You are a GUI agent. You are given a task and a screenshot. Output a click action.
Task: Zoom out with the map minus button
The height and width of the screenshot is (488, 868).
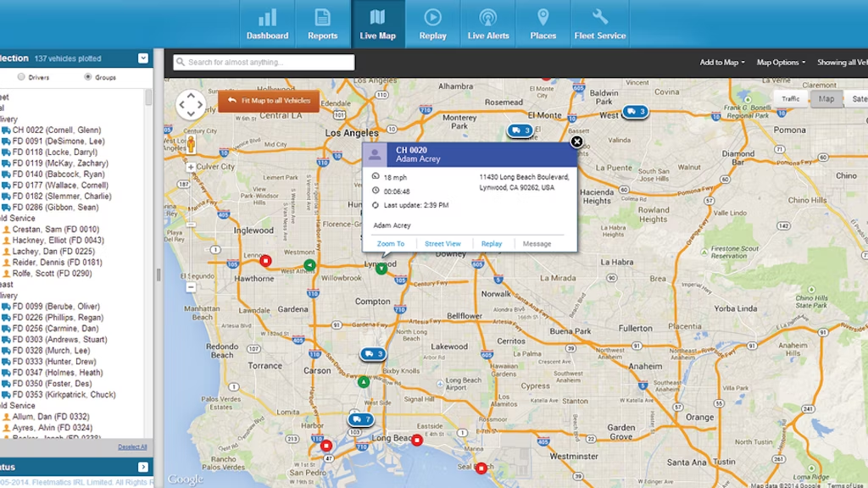191,287
